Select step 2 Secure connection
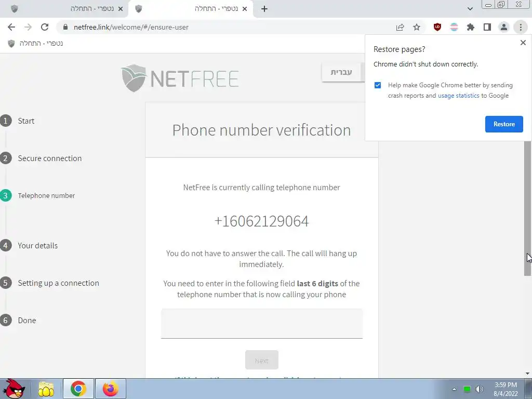The width and height of the screenshot is (532, 399). [x=41, y=158]
